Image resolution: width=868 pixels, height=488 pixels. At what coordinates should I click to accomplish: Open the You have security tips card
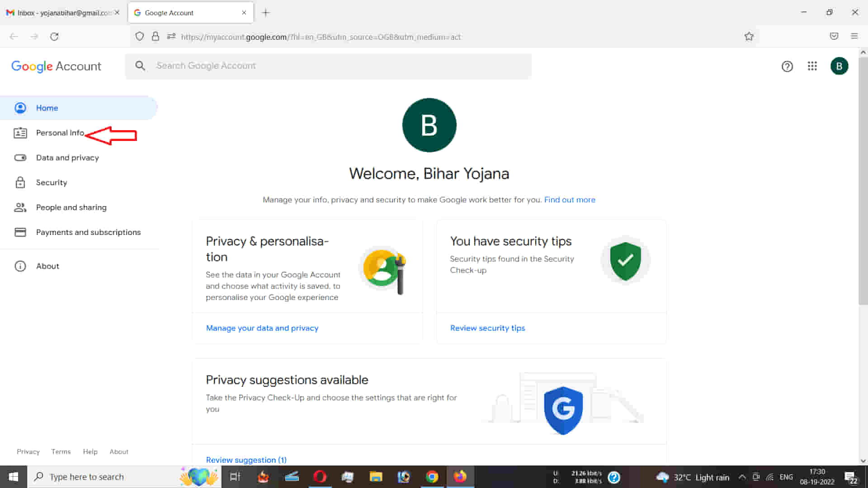point(551,282)
